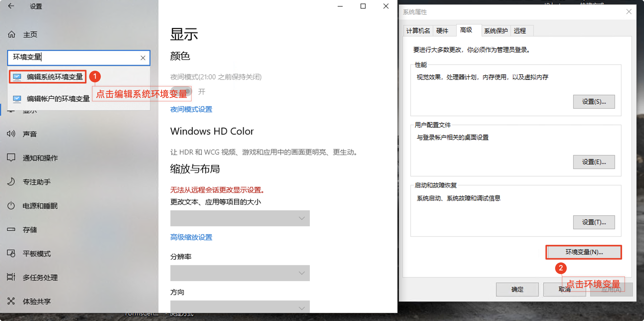Switch to the Hardware (硬件) tab
Screen dimensions: 644x321
[442, 31]
